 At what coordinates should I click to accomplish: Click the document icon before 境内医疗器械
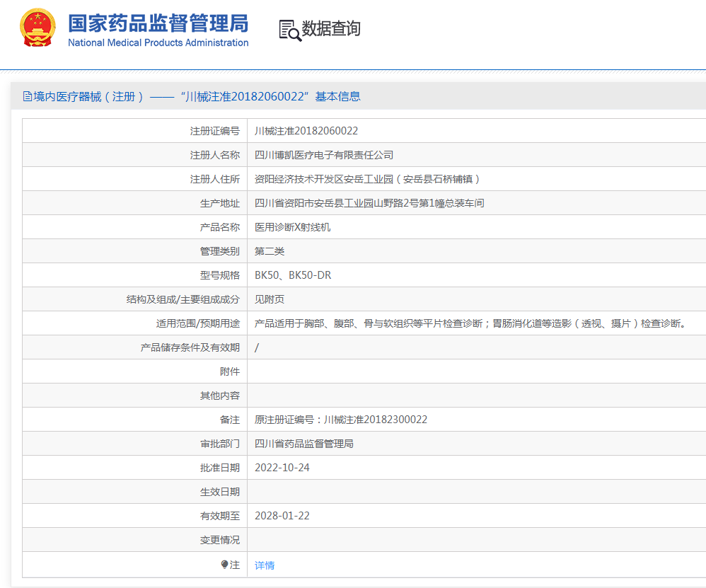28,96
